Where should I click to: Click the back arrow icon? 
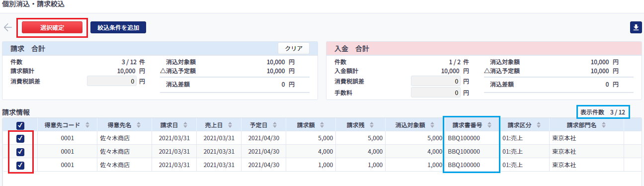pyautogui.click(x=8, y=27)
